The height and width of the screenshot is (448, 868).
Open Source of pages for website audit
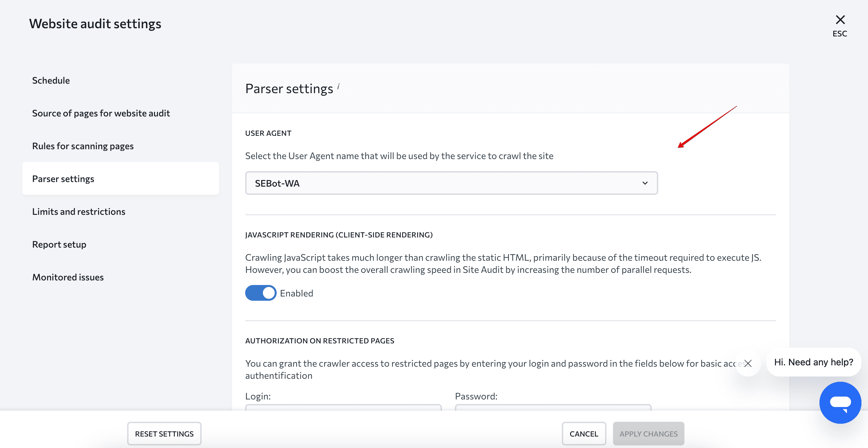coord(101,112)
